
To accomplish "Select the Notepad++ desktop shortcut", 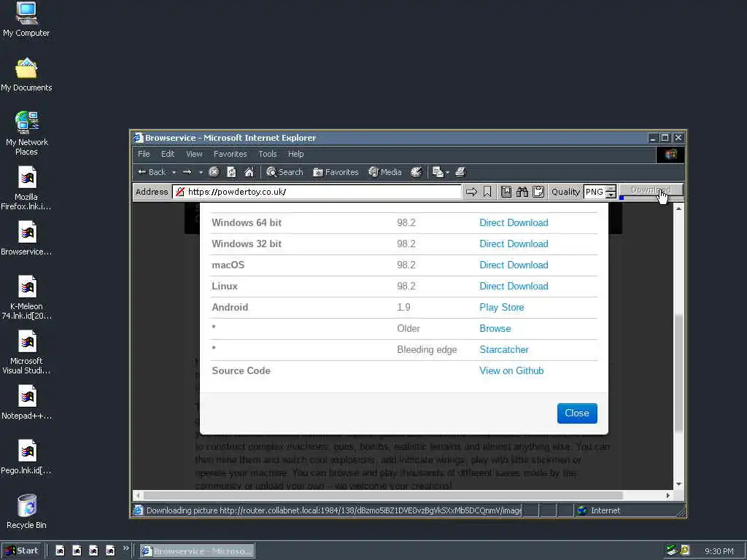I will click(x=26, y=402).
